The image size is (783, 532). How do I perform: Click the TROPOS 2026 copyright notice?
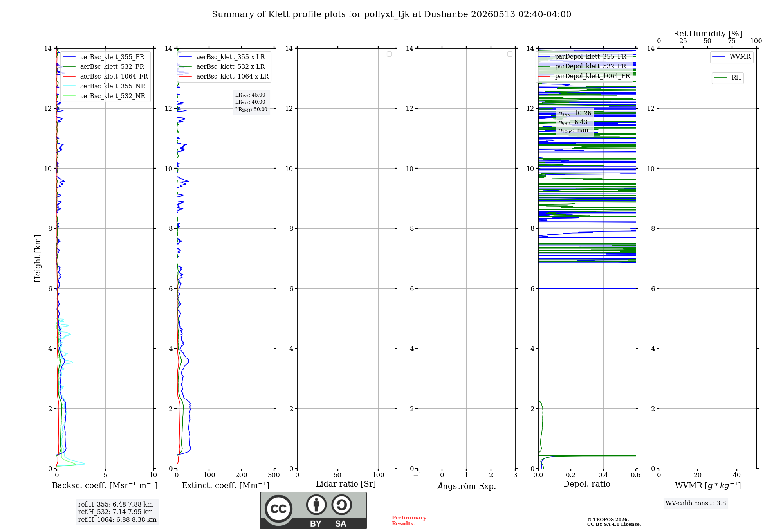point(614,522)
